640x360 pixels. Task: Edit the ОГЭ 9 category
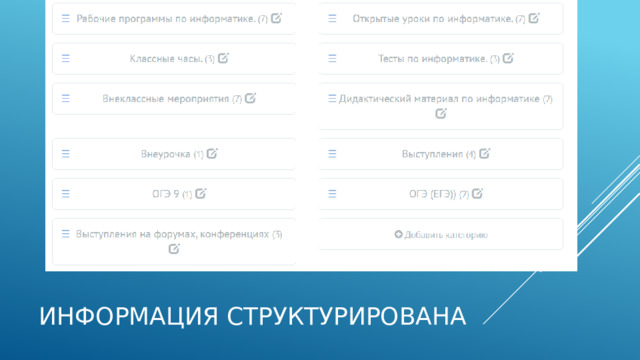click(201, 193)
